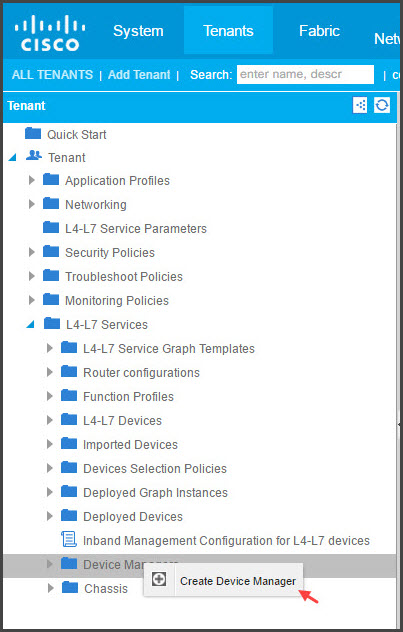Click the Cisco logo
The width and height of the screenshot is (403, 632).
pos(50,33)
